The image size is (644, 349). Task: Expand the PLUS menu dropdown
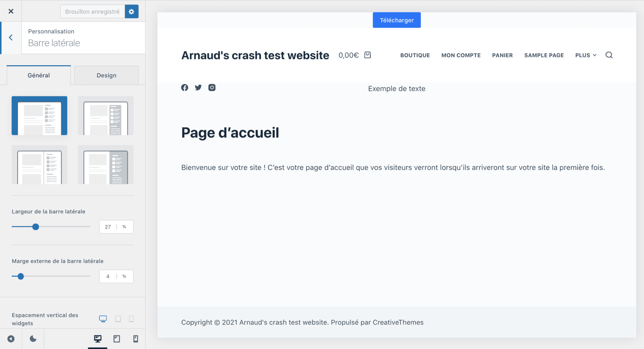pyautogui.click(x=586, y=55)
